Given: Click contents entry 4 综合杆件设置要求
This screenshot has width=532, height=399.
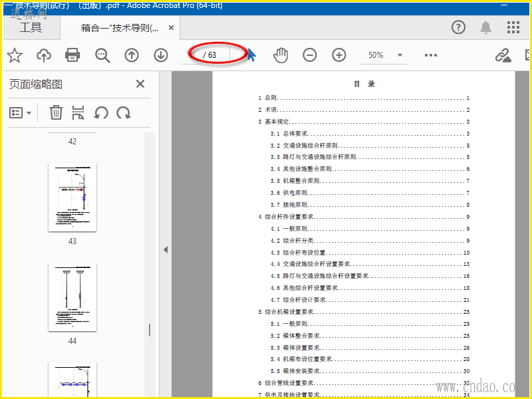Looking at the screenshot, I should (363, 217).
